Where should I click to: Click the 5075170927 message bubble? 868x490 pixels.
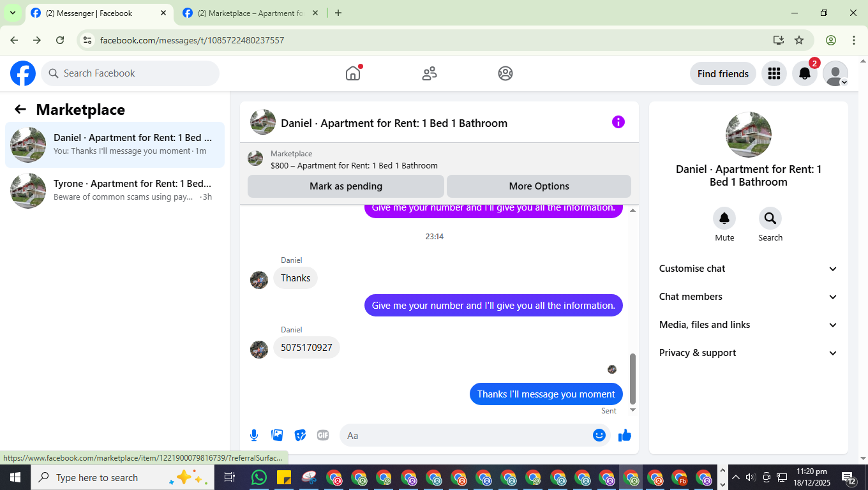(x=307, y=348)
